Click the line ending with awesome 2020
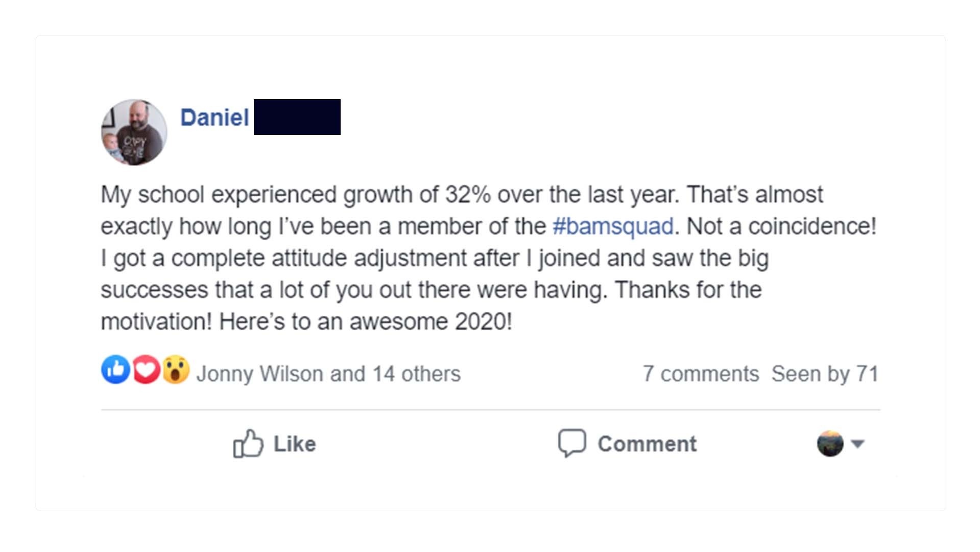This screenshot has height=552, width=980. (306, 322)
